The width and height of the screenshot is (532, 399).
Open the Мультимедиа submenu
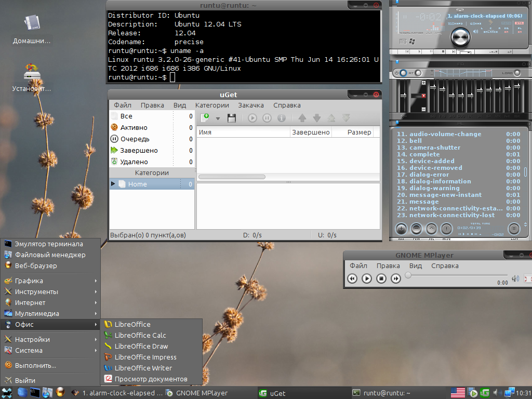50,313
